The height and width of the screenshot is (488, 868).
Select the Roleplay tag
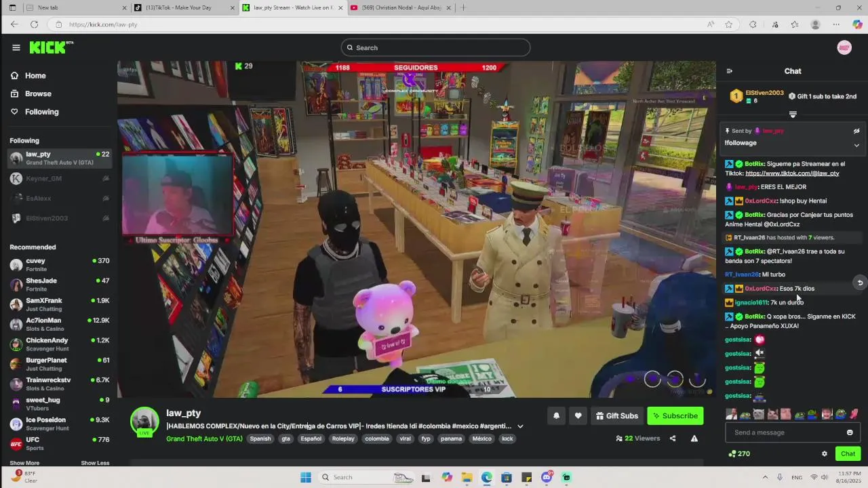[343, 439]
